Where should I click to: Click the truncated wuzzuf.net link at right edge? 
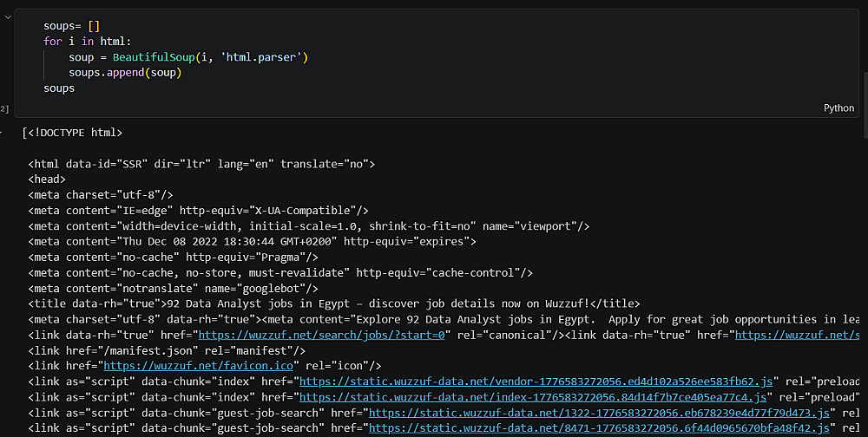pyautogui.click(x=797, y=335)
